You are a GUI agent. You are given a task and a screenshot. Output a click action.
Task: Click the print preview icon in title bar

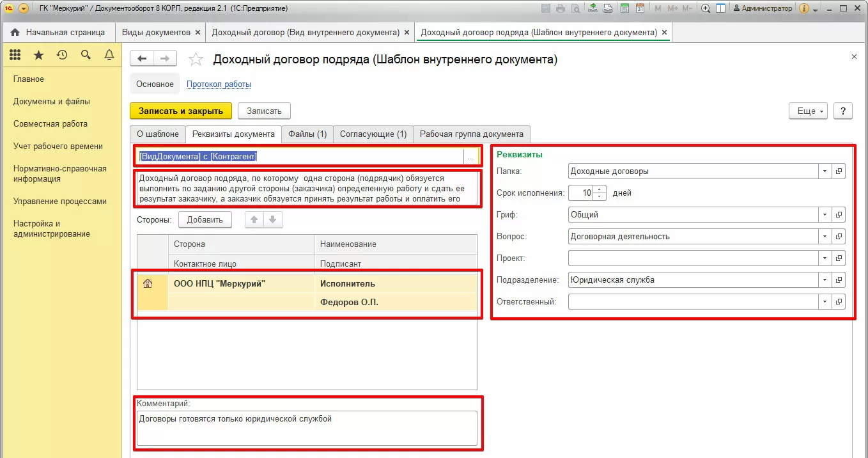(575, 8)
